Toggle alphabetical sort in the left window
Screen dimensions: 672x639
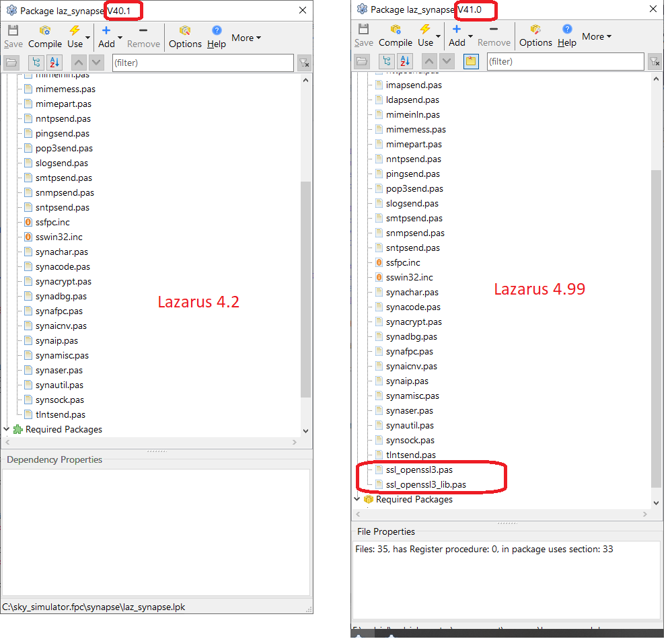(x=54, y=63)
